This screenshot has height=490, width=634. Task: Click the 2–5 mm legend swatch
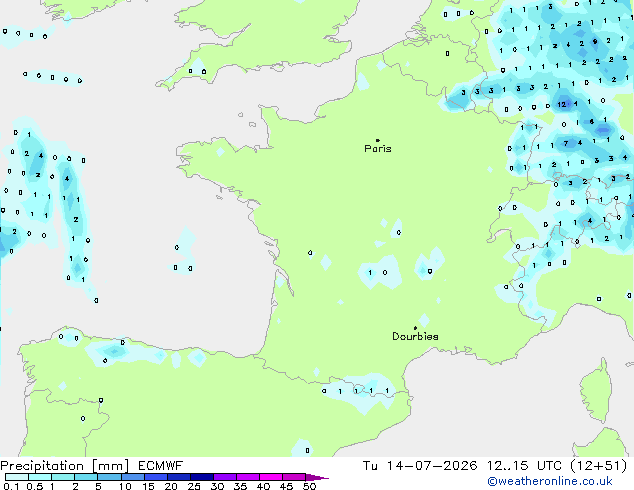click(x=86, y=477)
